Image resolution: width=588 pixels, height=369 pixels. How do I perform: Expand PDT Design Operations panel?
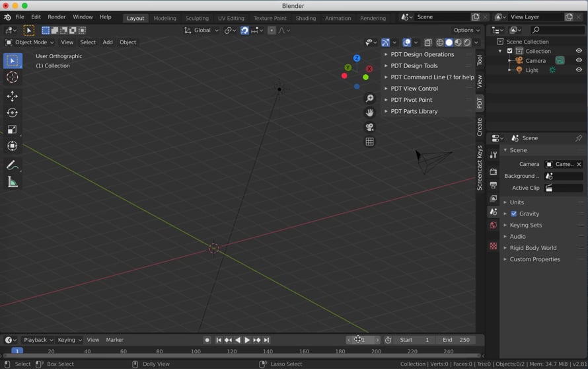[422, 54]
